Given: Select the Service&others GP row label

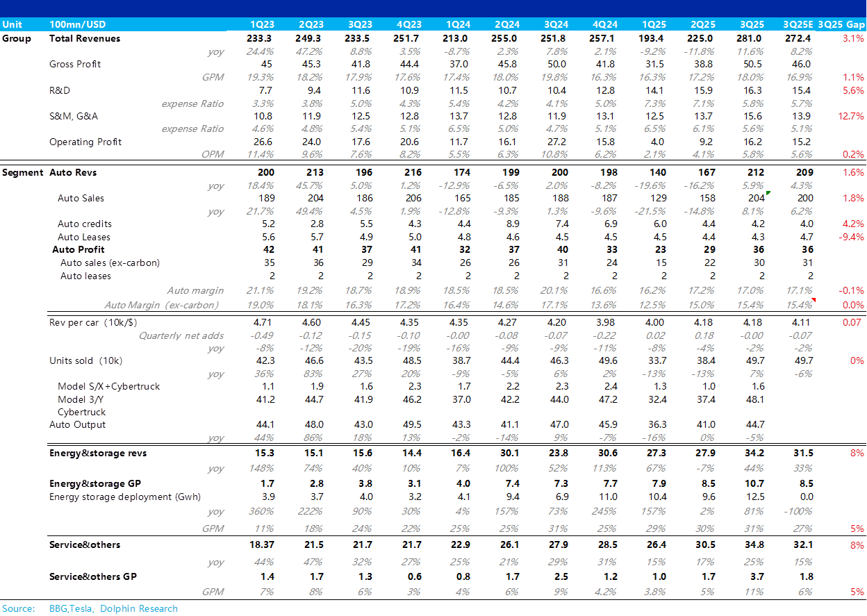Looking at the screenshot, I should (x=93, y=576).
